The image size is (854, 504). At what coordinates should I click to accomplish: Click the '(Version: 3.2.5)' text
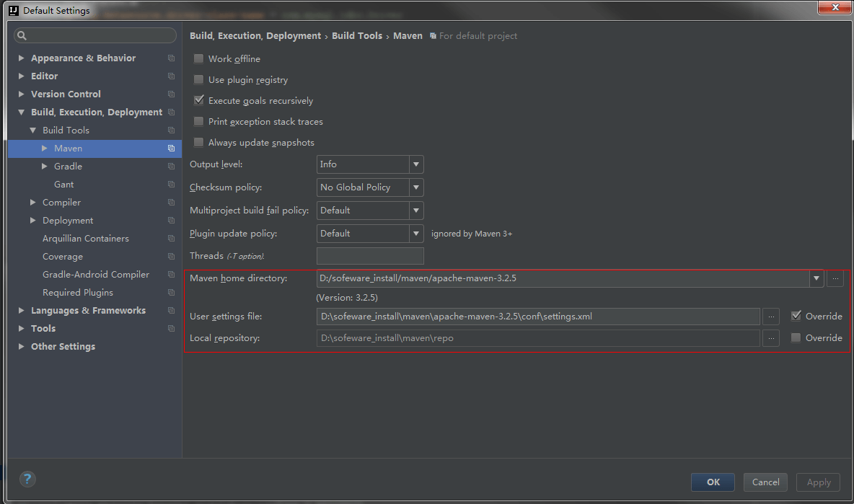[x=347, y=298]
